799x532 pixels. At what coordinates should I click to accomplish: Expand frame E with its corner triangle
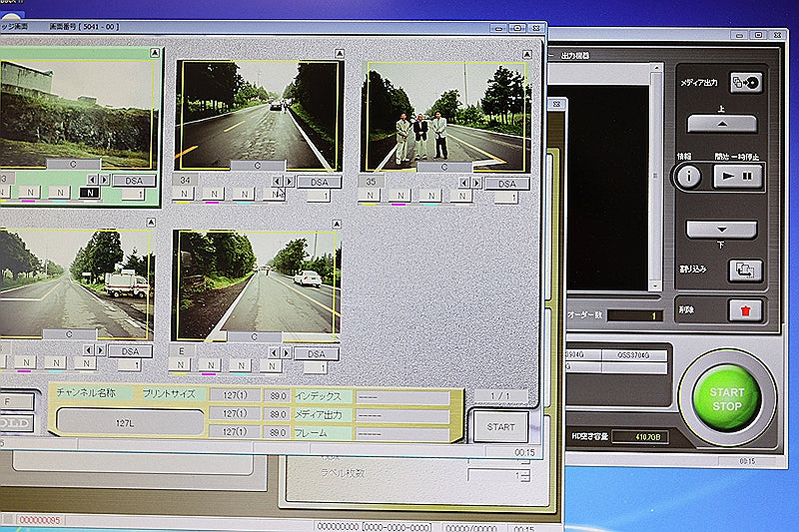coord(337,224)
